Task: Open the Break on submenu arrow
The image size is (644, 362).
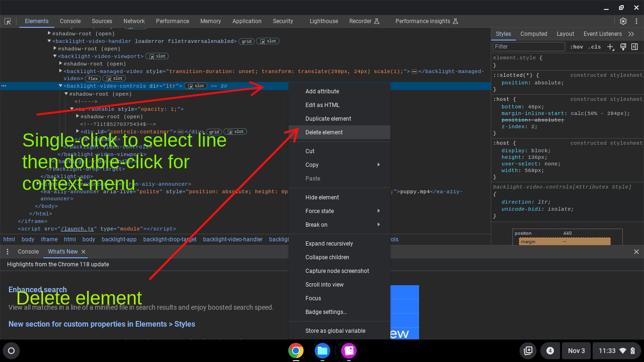Action: (x=379, y=224)
